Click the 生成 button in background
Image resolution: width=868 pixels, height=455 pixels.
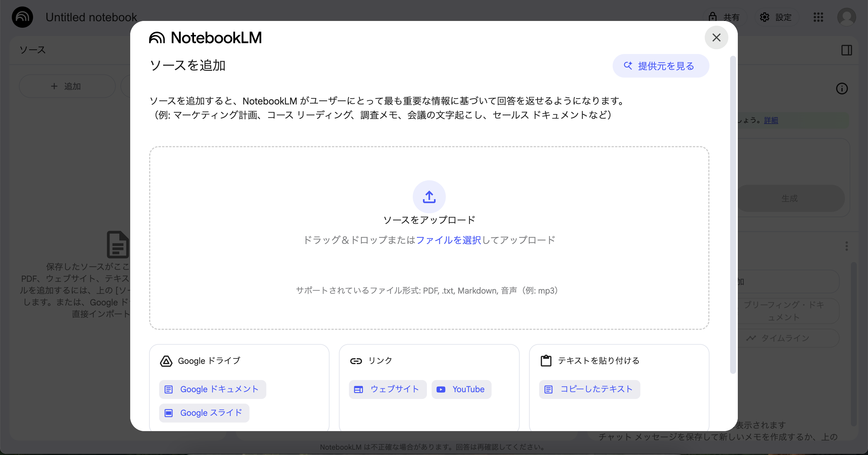[789, 198]
